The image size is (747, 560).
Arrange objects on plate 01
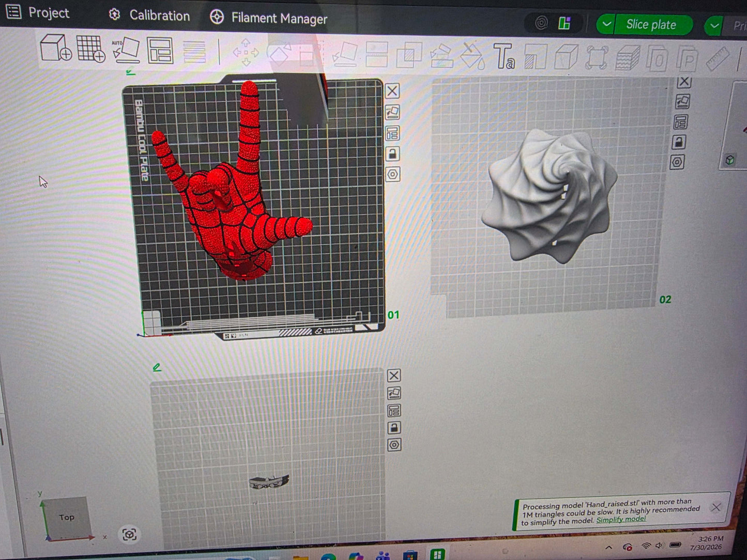pyautogui.click(x=392, y=133)
